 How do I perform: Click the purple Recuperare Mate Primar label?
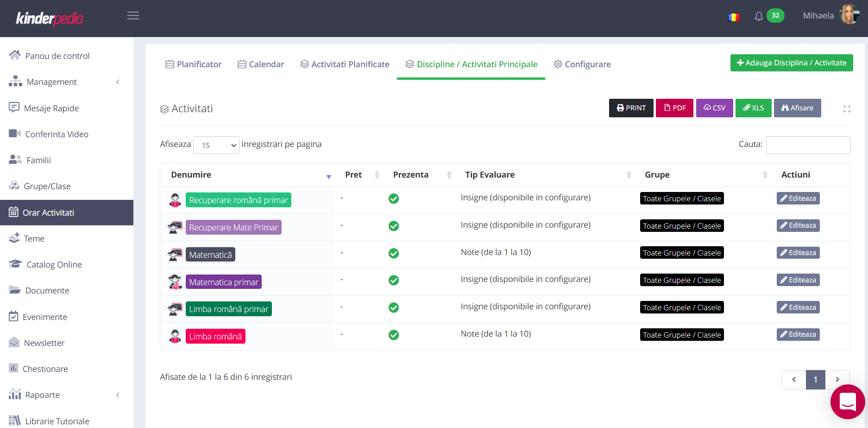233,228
